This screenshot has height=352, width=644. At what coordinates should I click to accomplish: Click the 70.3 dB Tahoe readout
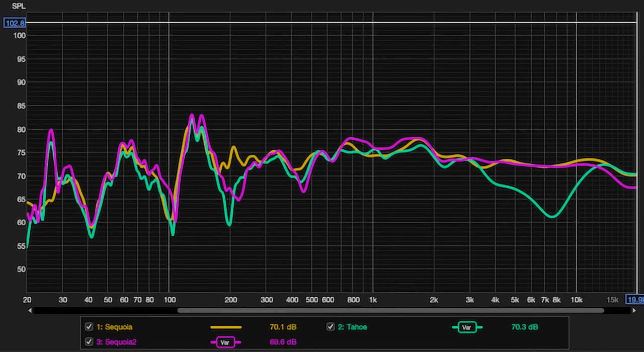click(x=524, y=327)
